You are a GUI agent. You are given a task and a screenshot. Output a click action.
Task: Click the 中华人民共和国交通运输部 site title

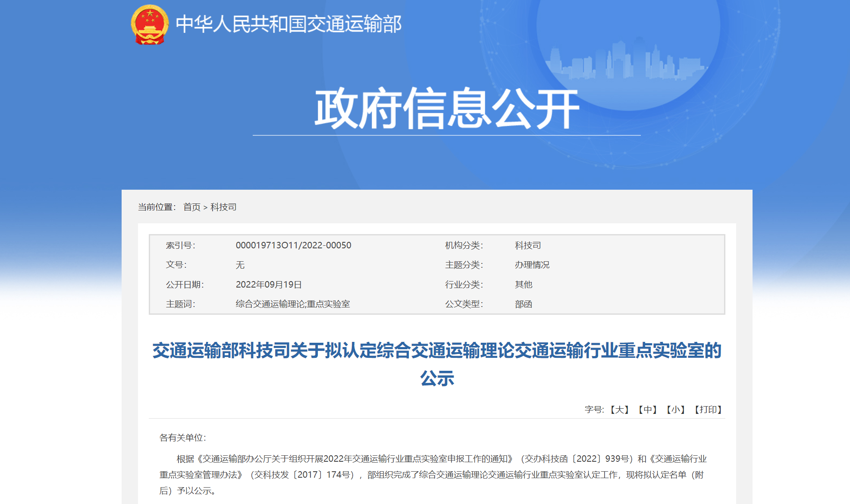(289, 24)
